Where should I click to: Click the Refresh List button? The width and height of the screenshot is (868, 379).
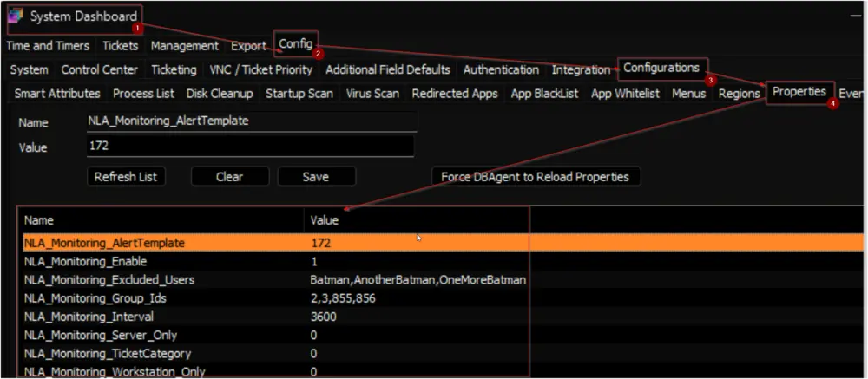[x=126, y=177]
